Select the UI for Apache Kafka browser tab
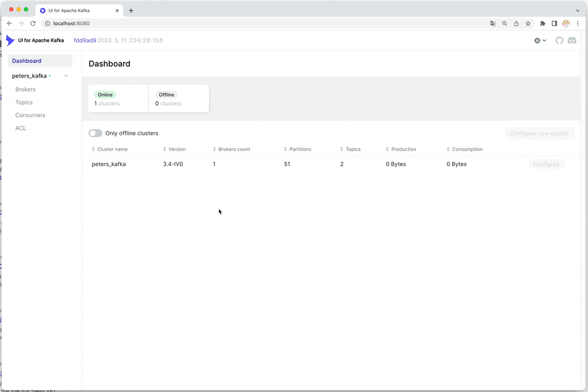This screenshot has height=392, width=588. [80, 10]
